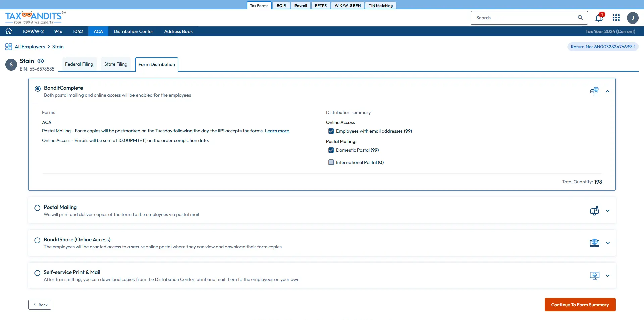Click the TaxBandits logo
644x320 pixels.
(x=35, y=17)
